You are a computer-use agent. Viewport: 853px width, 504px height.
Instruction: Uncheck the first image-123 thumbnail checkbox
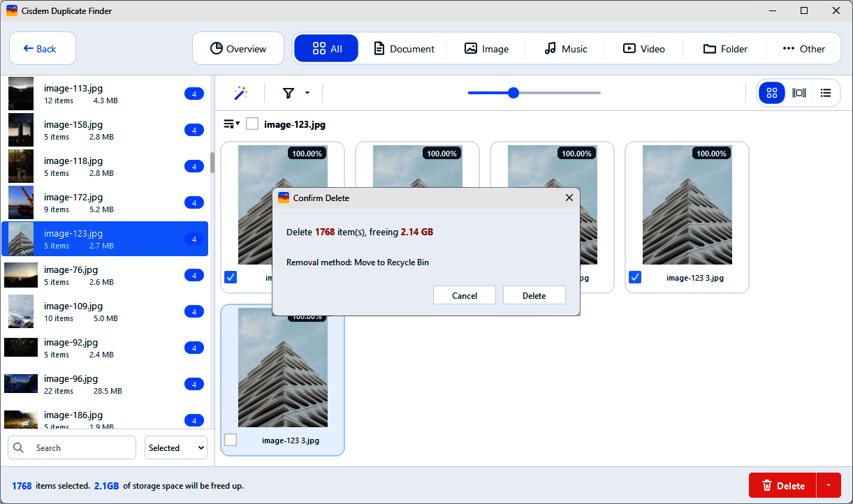231,277
